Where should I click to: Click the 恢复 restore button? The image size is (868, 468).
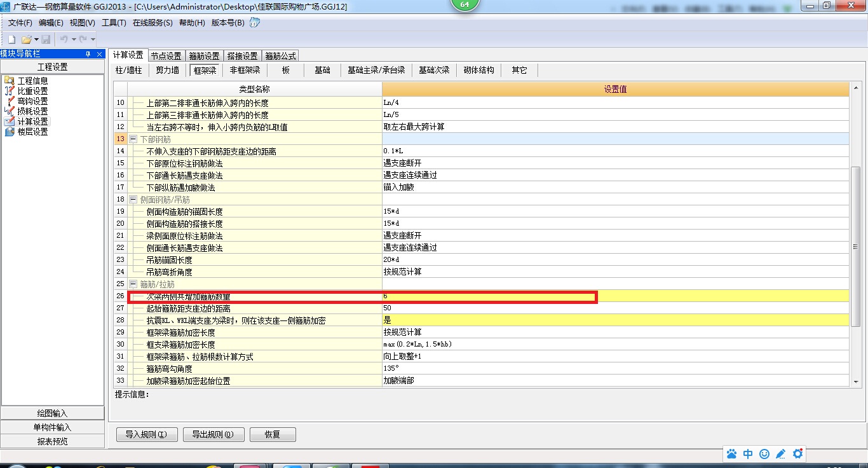coord(273,435)
